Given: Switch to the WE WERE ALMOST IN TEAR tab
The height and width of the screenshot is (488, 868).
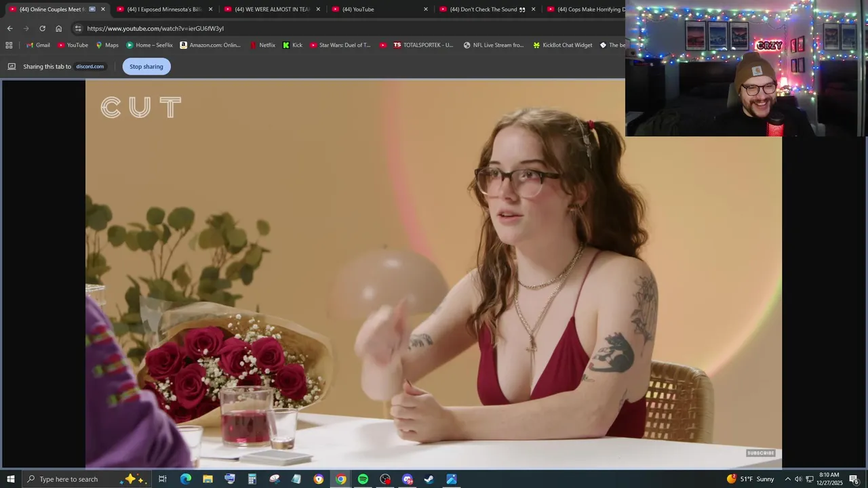Looking at the screenshot, I should pyautogui.click(x=271, y=9).
